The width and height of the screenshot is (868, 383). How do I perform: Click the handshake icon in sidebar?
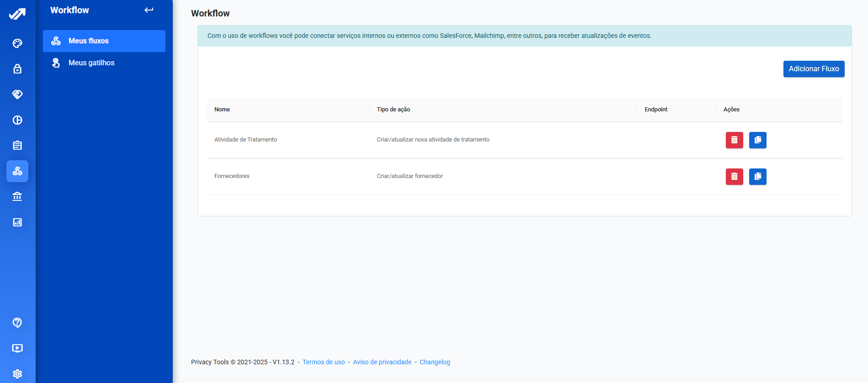coord(17,94)
